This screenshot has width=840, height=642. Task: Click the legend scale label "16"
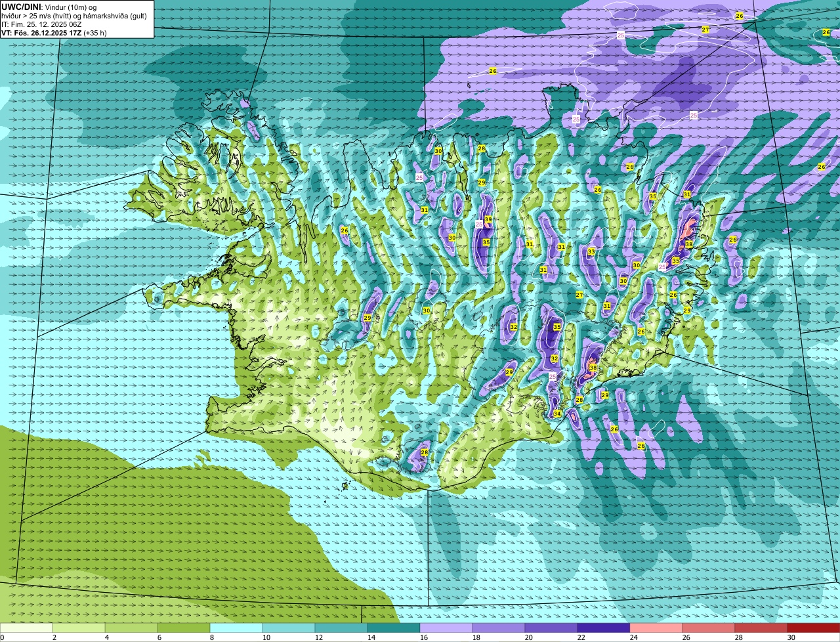pos(424,637)
